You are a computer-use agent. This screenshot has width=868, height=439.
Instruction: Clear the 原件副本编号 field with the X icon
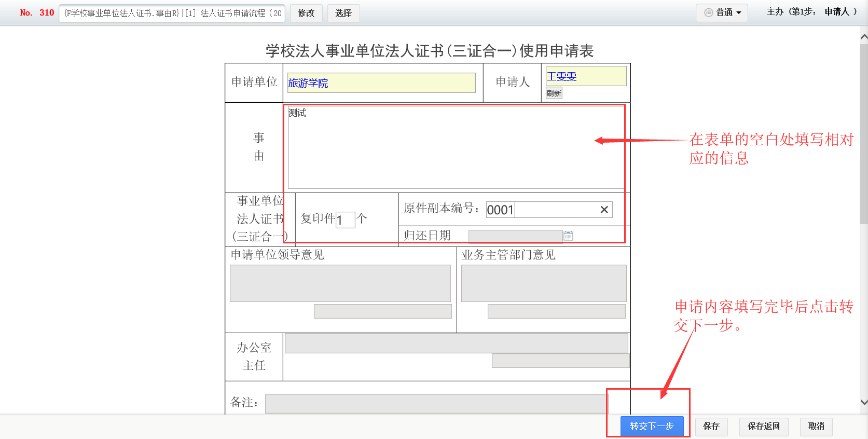(x=604, y=210)
